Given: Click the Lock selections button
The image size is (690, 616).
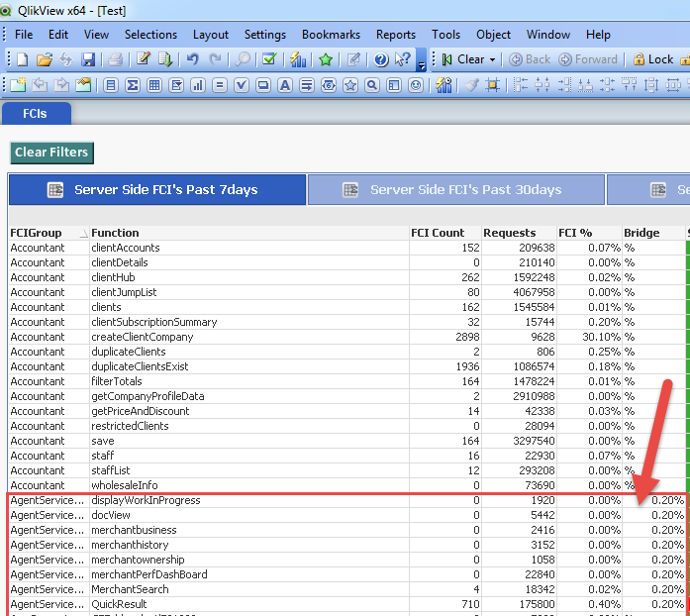Looking at the screenshot, I should coord(653,59).
